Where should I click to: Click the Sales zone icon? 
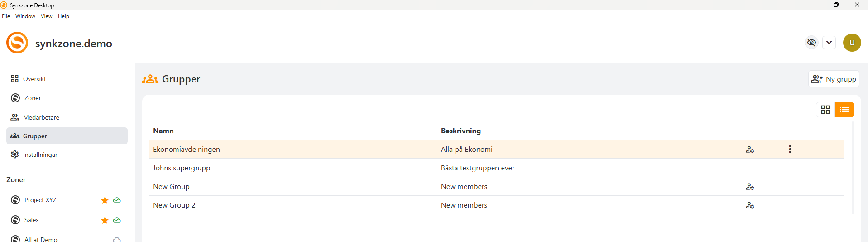pyautogui.click(x=15, y=220)
